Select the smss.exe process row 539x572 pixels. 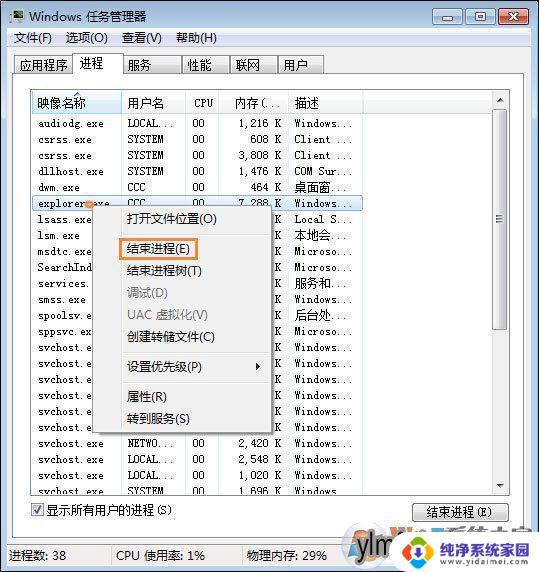point(62,300)
